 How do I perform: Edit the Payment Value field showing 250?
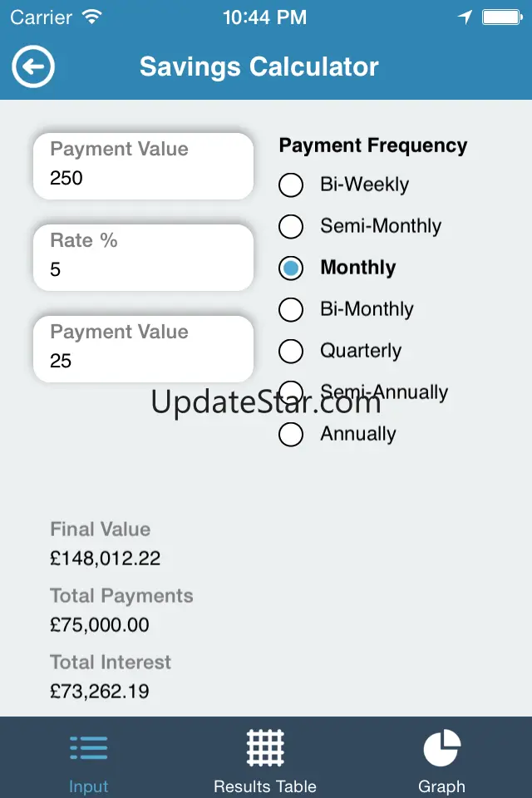pos(143,166)
